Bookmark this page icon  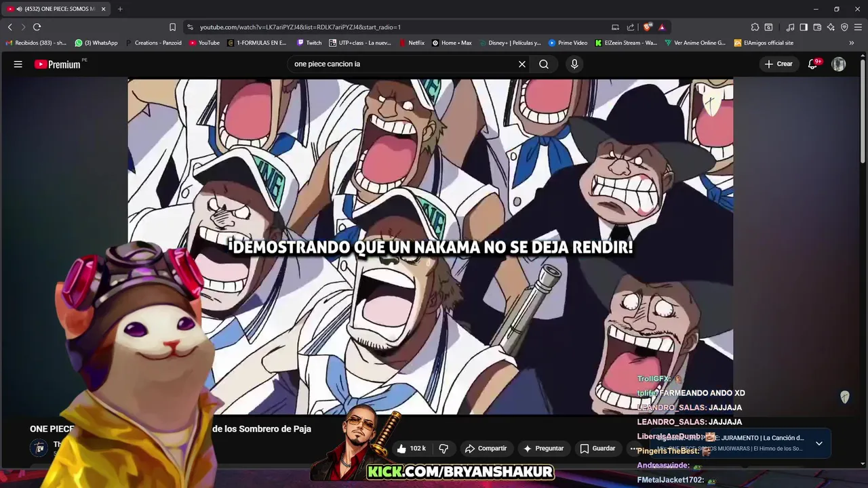tap(172, 27)
